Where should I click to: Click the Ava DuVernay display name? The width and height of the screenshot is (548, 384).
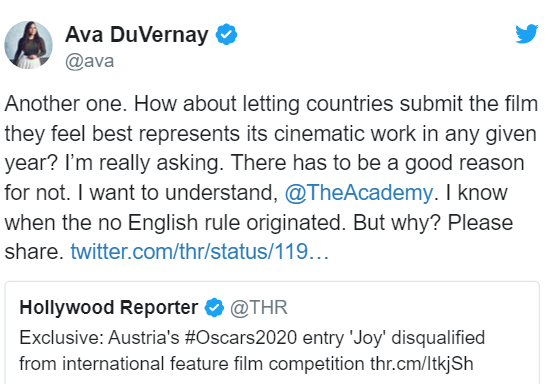pyautogui.click(x=137, y=35)
